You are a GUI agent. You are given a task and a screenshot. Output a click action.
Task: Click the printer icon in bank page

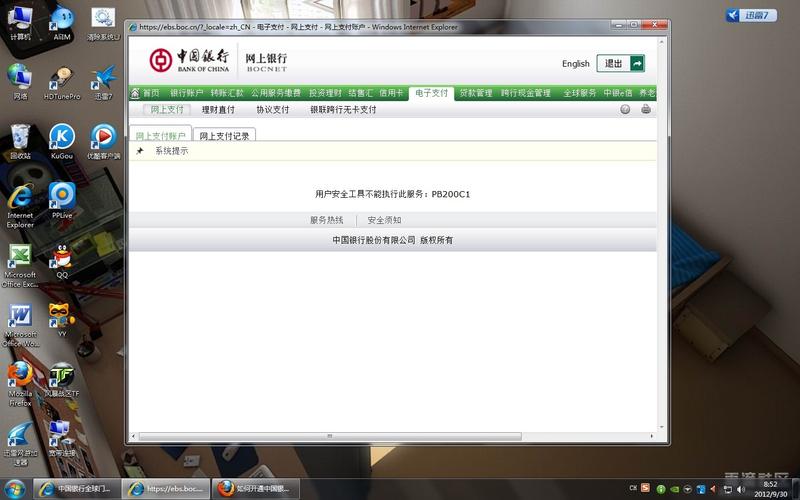pos(646,109)
